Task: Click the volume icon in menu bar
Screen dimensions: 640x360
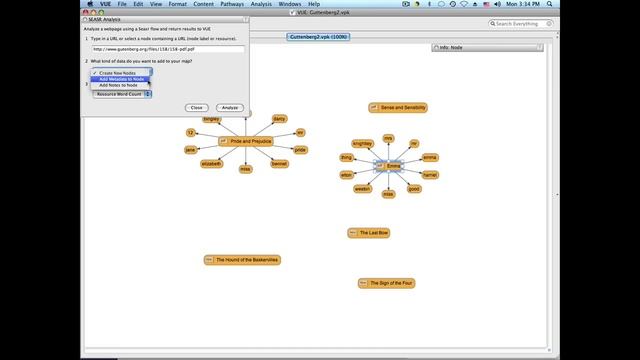Action: [497, 4]
